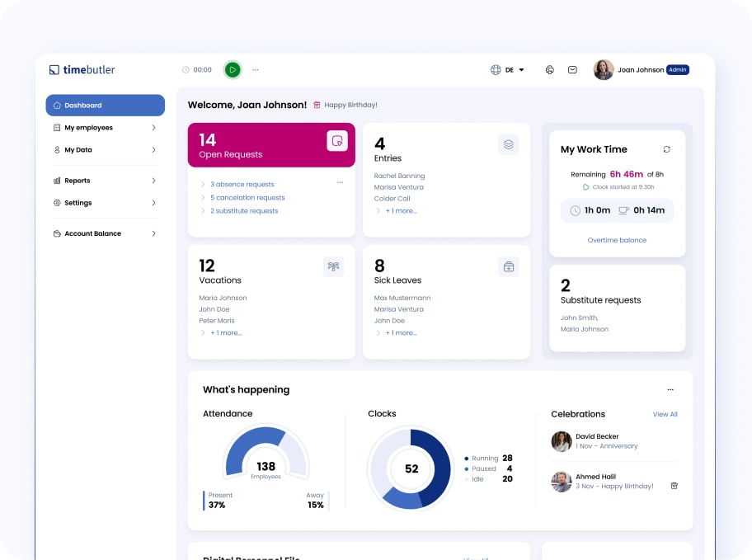752x560 pixels.
Task: Click the print icon in header
Action: tap(550, 70)
